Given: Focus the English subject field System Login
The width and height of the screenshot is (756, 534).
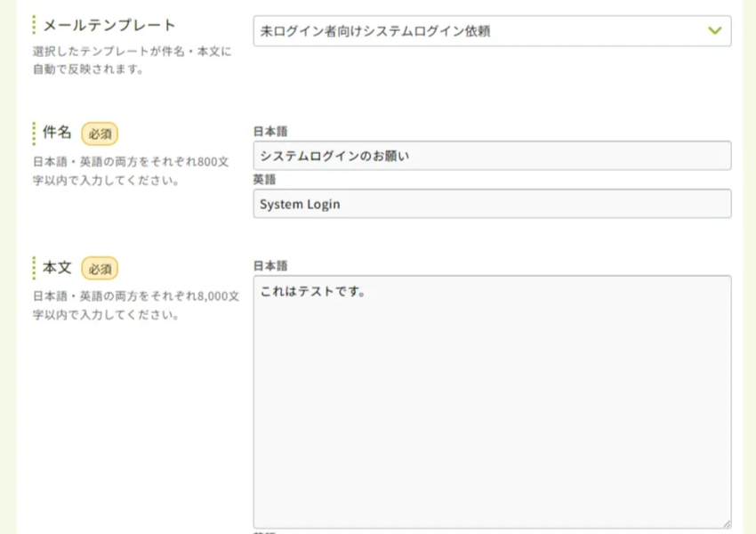Looking at the screenshot, I should 492,204.
